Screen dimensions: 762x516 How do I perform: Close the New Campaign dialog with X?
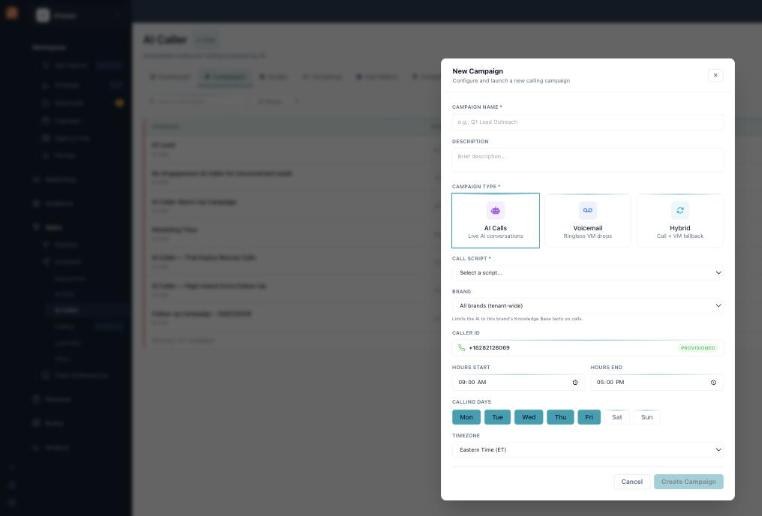coord(715,75)
